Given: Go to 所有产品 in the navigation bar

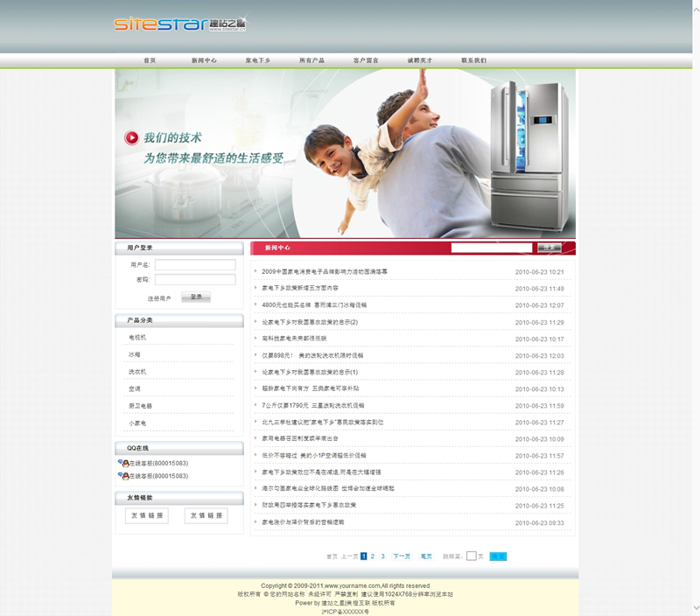Looking at the screenshot, I should (311, 60).
